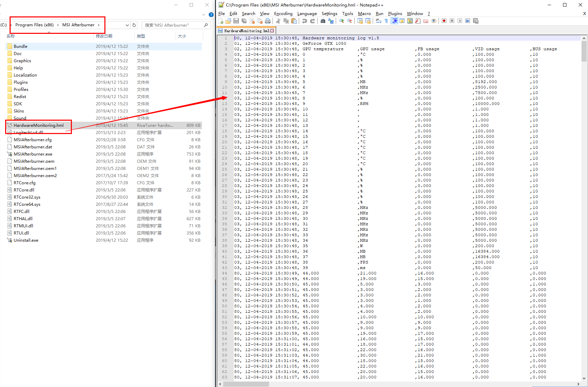Open the Macro menu
Image resolution: width=588 pixels, height=387 pixels.
coord(365,14)
